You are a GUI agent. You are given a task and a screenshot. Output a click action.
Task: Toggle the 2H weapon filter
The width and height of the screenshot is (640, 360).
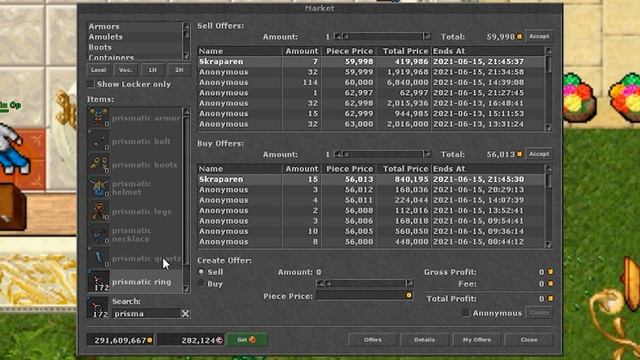click(x=179, y=70)
